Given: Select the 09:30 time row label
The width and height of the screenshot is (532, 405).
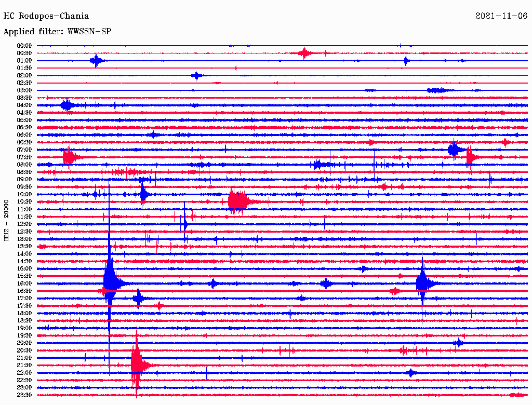Looking at the screenshot, I should coord(24,187).
